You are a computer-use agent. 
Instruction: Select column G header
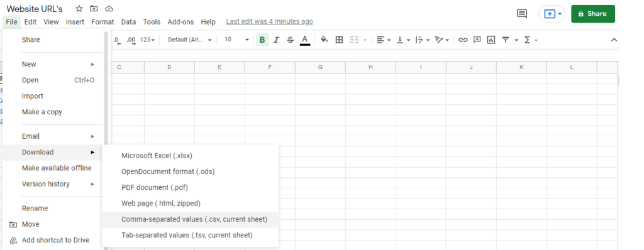(x=320, y=67)
